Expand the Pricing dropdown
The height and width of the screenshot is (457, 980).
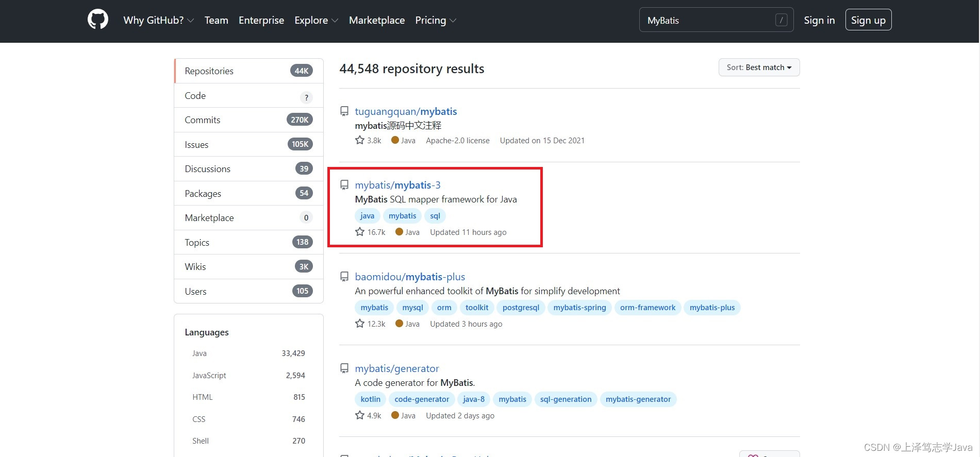436,20
